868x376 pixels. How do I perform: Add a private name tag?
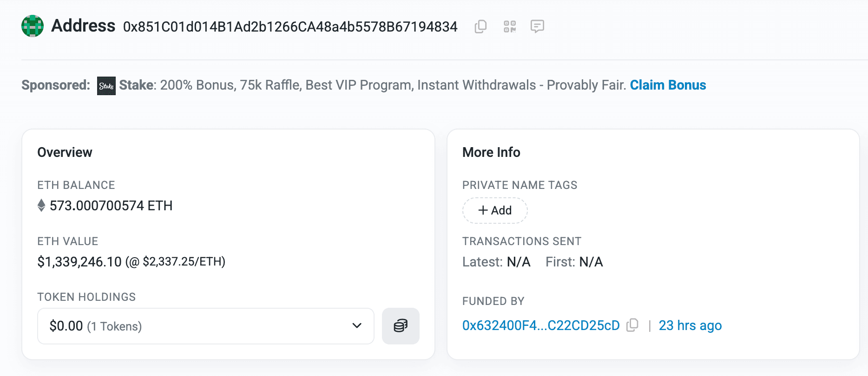tap(495, 210)
